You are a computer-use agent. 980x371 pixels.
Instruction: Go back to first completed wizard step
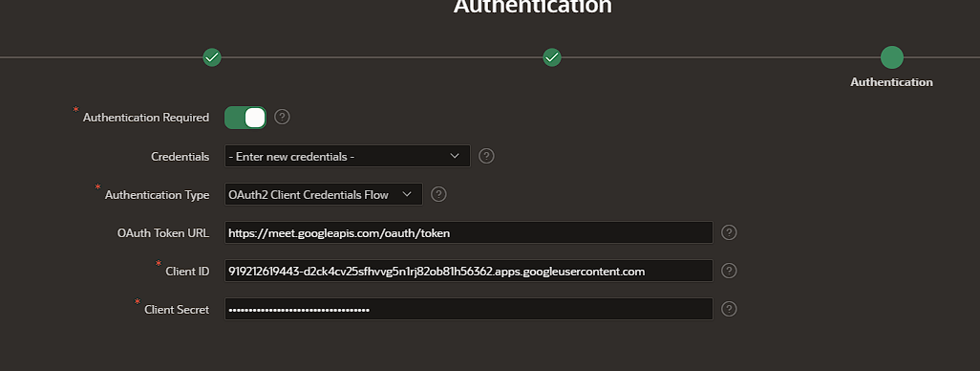coord(212,57)
